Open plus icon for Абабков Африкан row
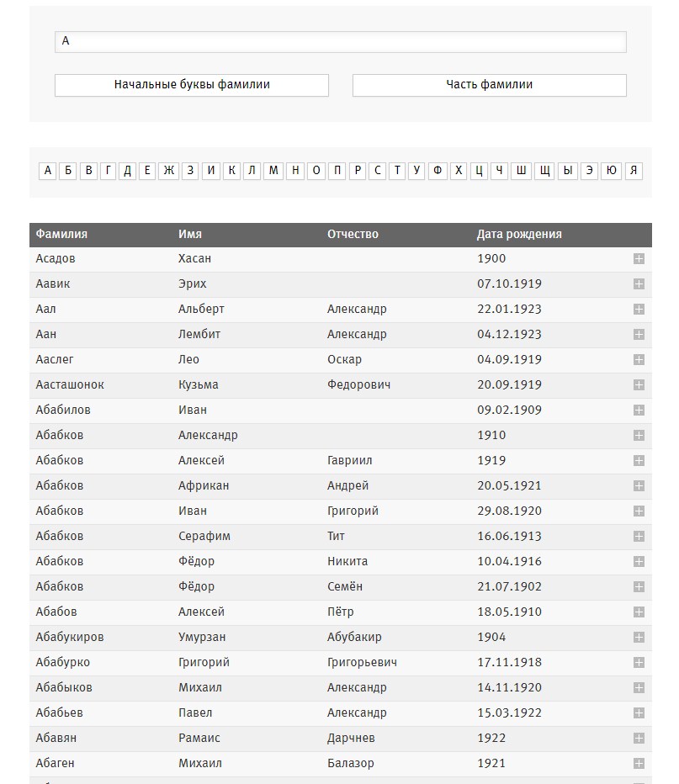679x784 pixels. tap(639, 485)
